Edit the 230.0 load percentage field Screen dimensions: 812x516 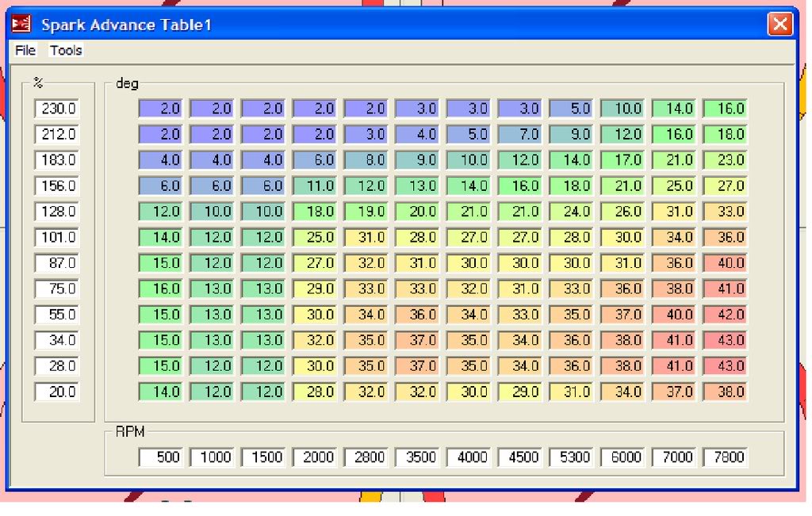[56, 109]
